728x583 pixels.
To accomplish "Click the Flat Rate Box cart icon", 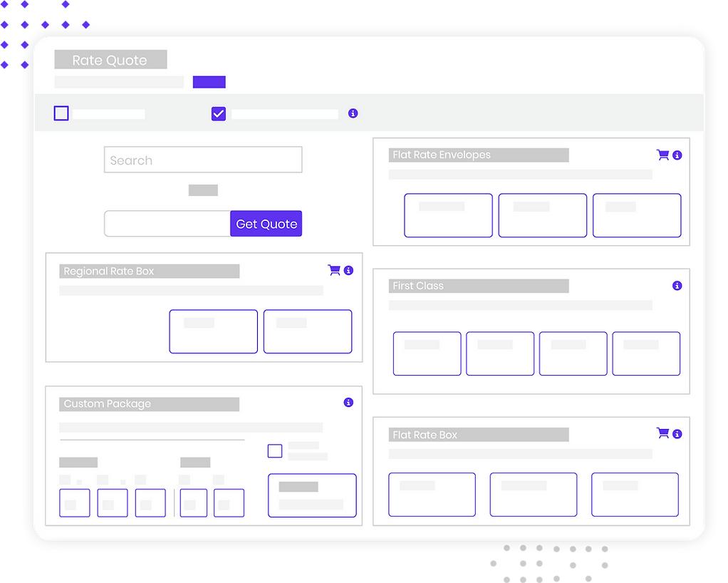I will point(662,433).
